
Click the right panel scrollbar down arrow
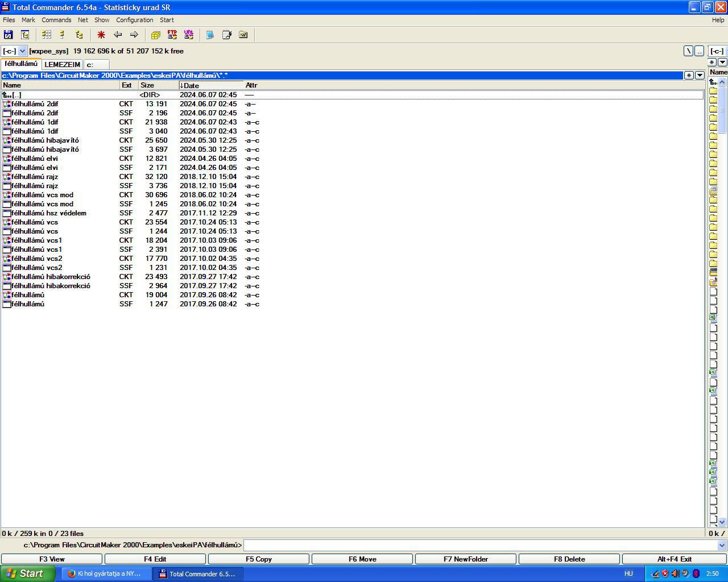[722, 522]
